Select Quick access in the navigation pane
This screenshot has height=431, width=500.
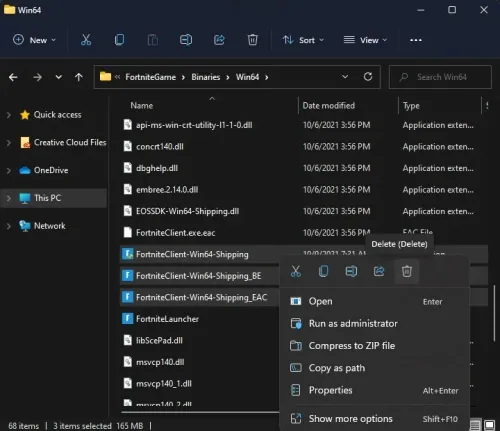point(57,115)
